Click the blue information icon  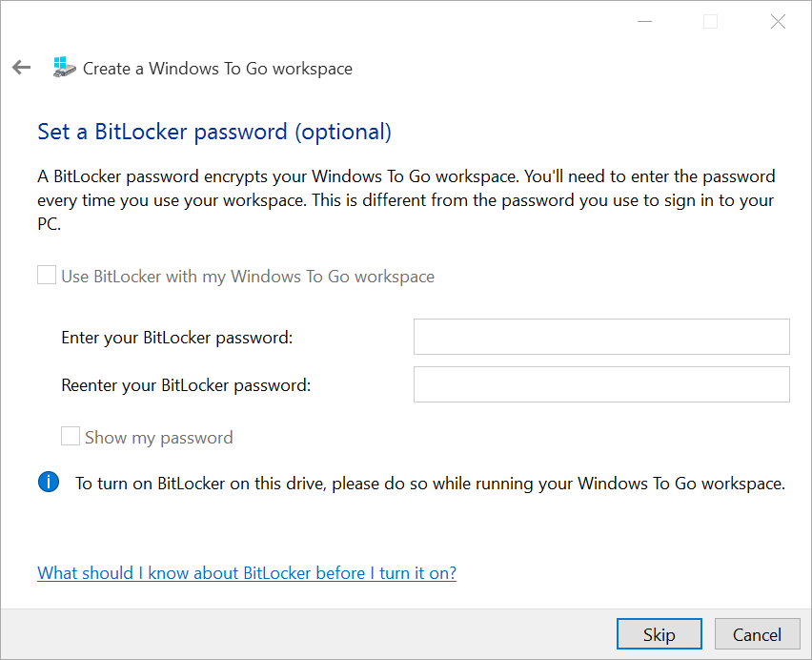pos(49,483)
